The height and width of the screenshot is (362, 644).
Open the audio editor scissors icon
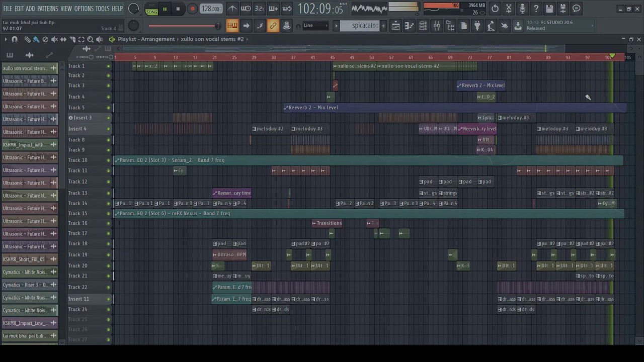click(509, 9)
